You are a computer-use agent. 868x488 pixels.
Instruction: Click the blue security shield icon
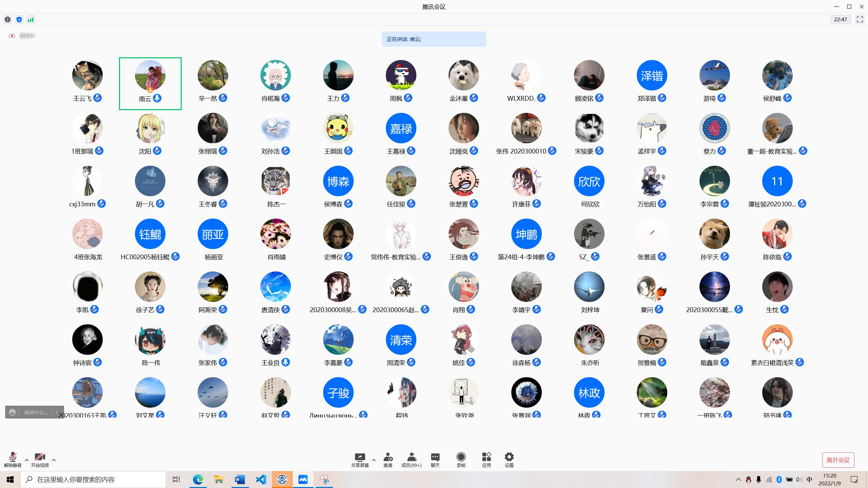pos(19,20)
